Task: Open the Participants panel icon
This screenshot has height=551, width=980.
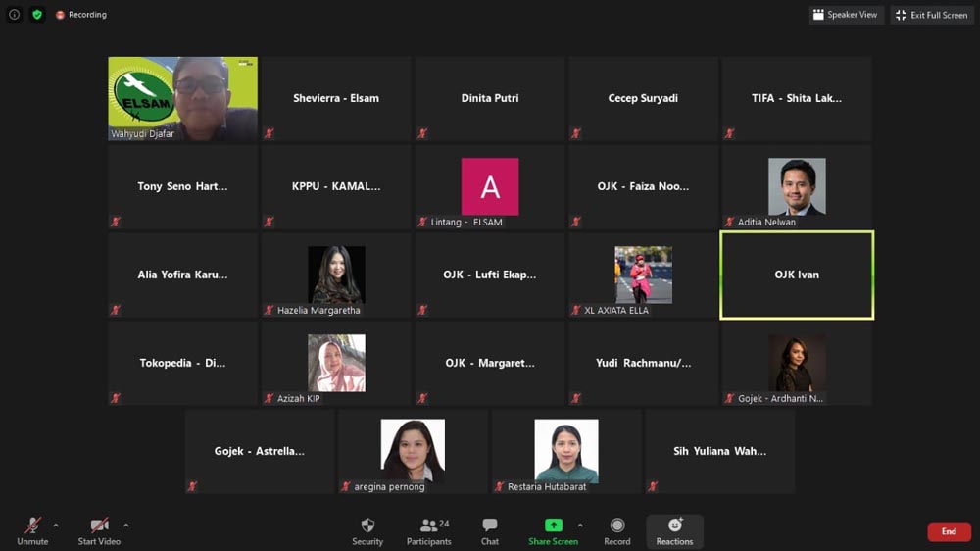Action: pyautogui.click(x=429, y=526)
